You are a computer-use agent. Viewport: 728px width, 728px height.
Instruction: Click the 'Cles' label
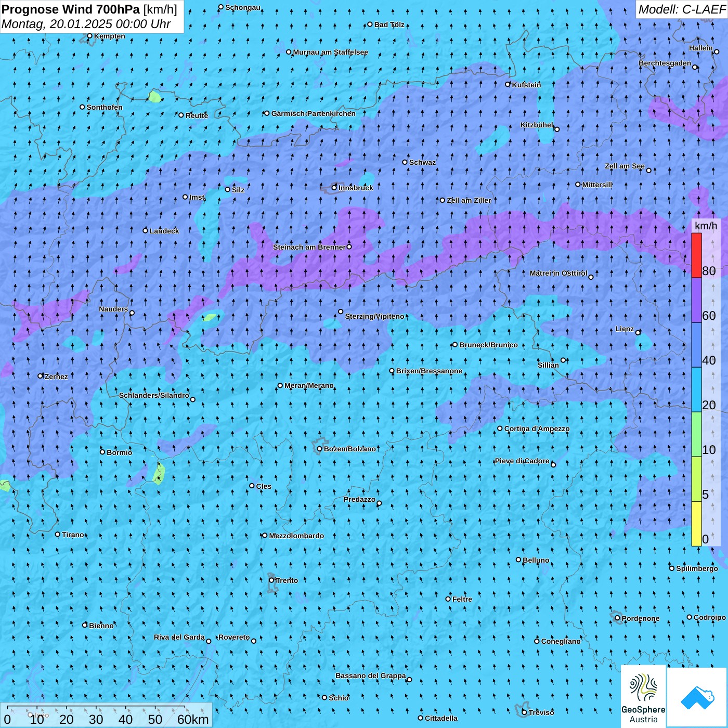pos(264,486)
